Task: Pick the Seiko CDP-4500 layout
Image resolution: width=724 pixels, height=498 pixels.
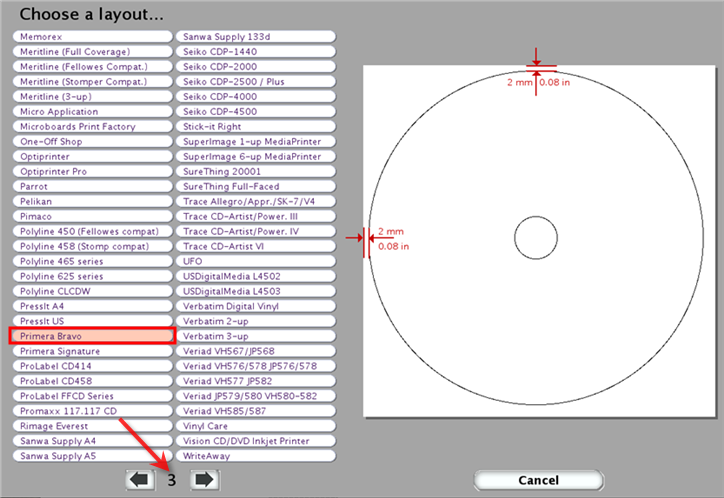Action: pyautogui.click(x=256, y=111)
